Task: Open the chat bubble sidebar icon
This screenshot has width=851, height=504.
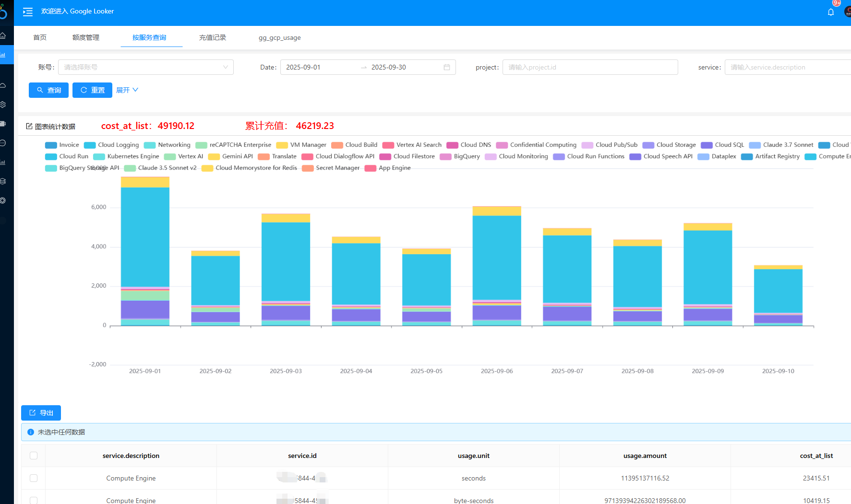Action: (x=3, y=143)
